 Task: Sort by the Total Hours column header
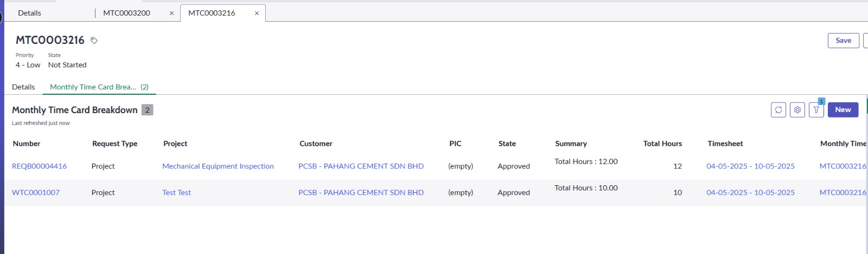click(662, 144)
